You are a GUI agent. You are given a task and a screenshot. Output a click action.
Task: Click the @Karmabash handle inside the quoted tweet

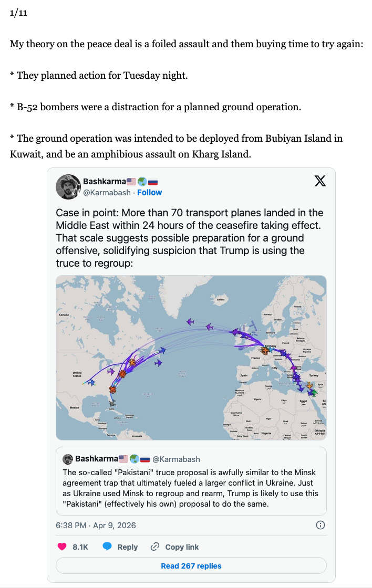(x=176, y=459)
